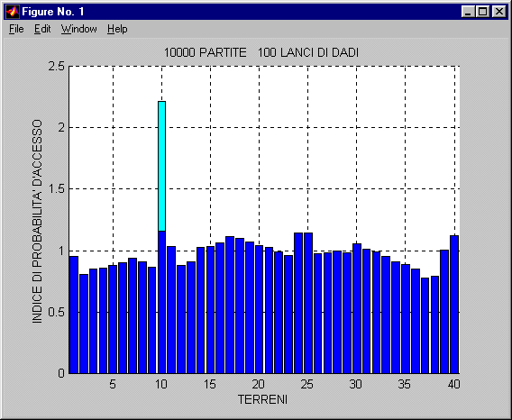This screenshot has width=512, height=420.
Task: Close the Figure No. 1 window
Action: click(x=499, y=12)
